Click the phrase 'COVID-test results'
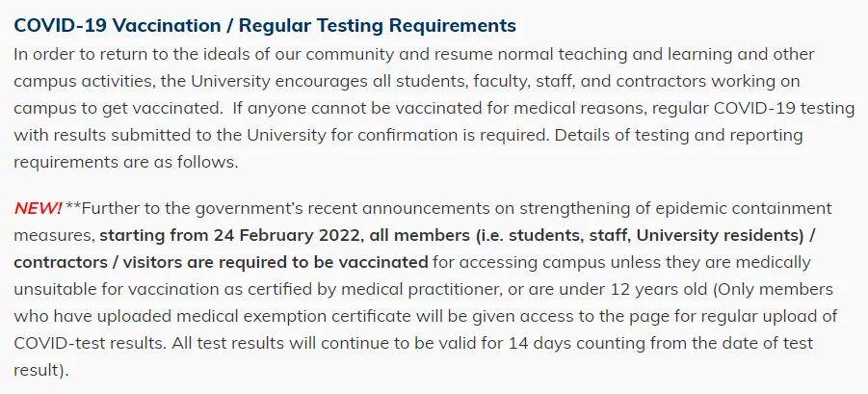This screenshot has height=394, width=868. coord(90,343)
